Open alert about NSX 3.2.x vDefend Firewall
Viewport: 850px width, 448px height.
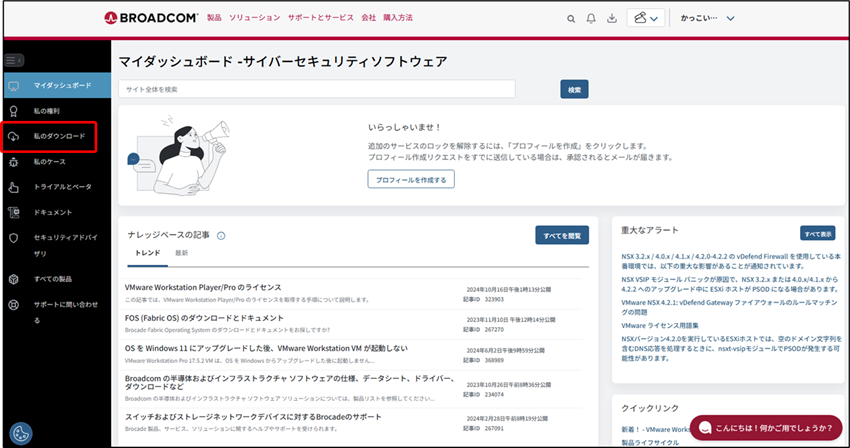tap(731, 261)
